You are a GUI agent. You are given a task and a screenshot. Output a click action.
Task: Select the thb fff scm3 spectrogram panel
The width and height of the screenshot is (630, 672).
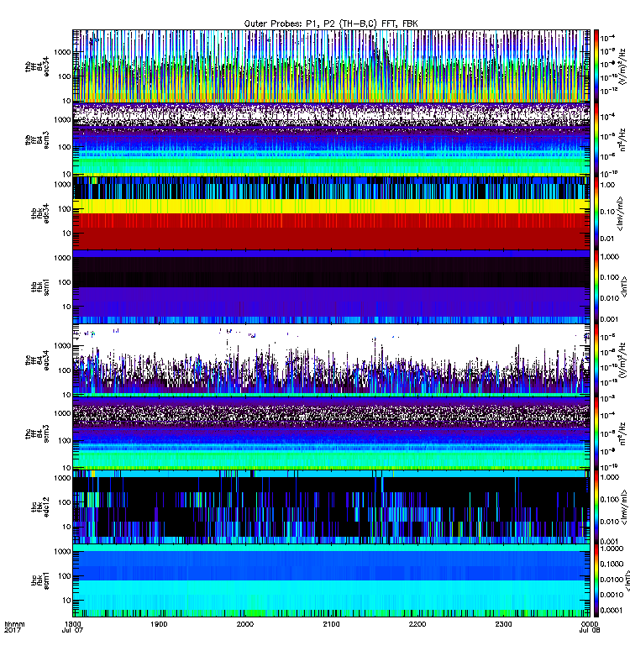[331, 139]
